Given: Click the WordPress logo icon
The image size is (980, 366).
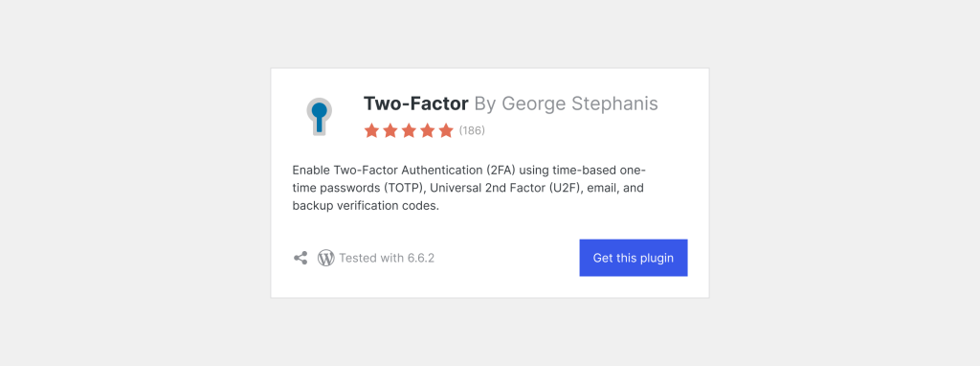Looking at the screenshot, I should click(x=326, y=258).
